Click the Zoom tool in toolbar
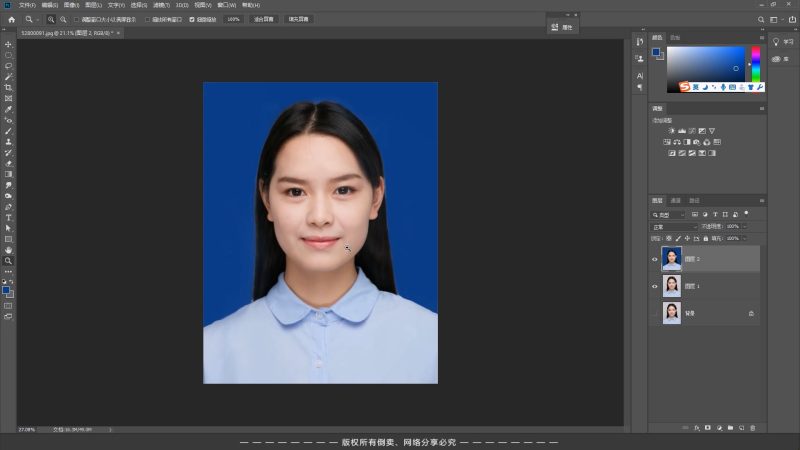The width and height of the screenshot is (800, 450). [9, 260]
